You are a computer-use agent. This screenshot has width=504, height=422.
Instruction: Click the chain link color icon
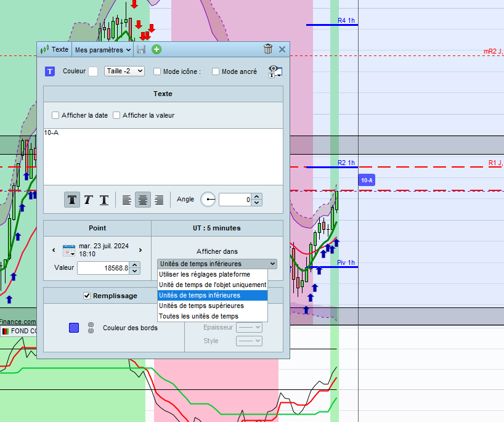click(x=91, y=328)
